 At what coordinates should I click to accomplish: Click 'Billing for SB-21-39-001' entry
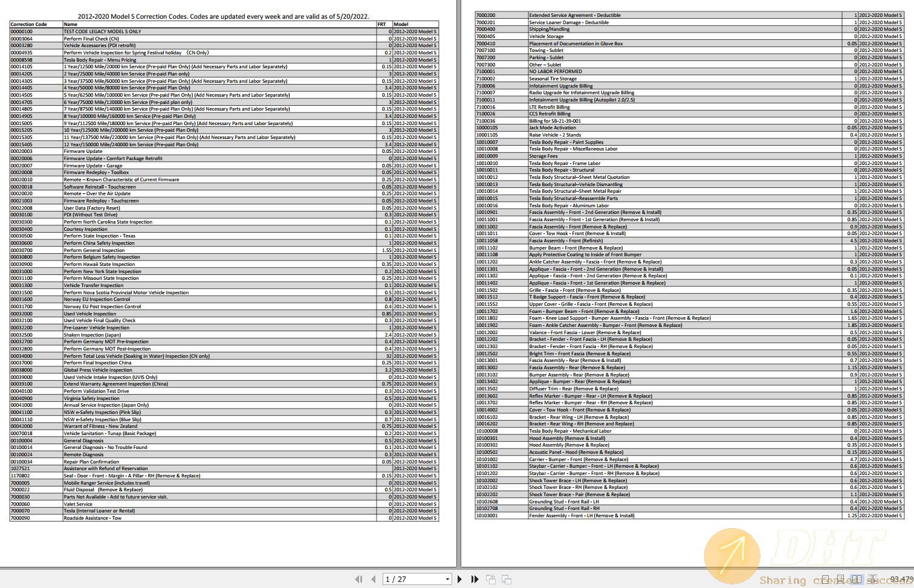[x=556, y=121]
